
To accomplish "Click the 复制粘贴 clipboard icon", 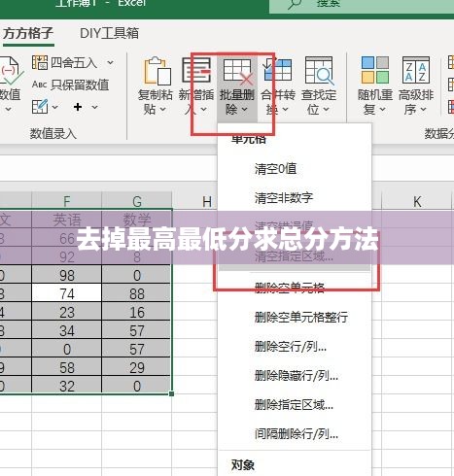I will pyautogui.click(x=157, y=71).
